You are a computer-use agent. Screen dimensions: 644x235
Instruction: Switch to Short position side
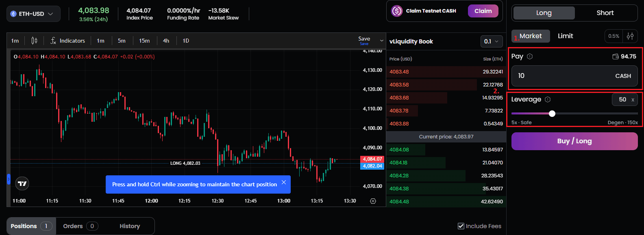click(x=605, y=13)
